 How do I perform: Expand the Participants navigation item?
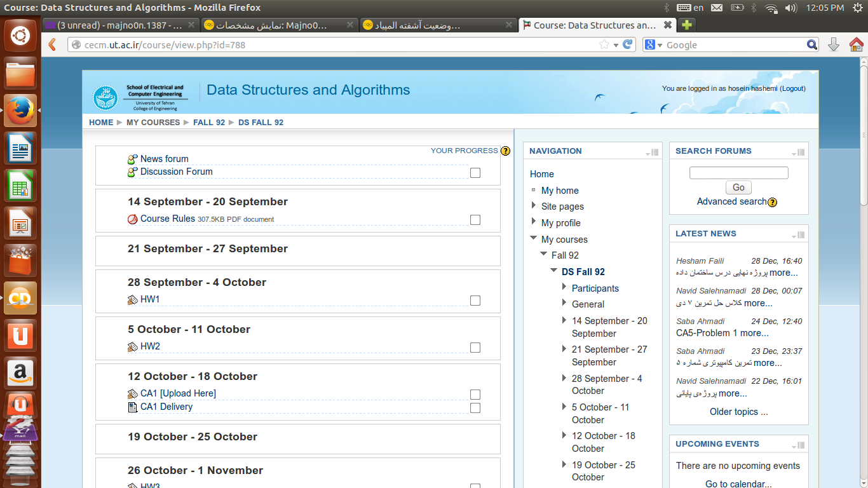[564, 287]
